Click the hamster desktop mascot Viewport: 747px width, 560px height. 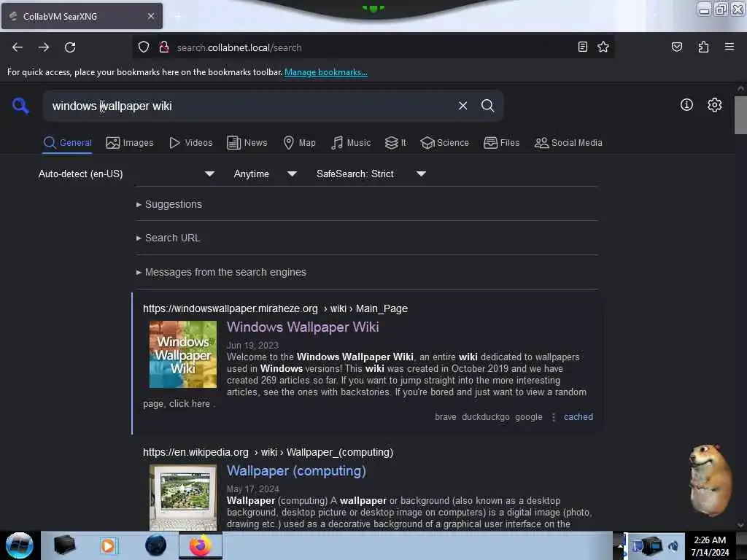(x=711, y=480)
